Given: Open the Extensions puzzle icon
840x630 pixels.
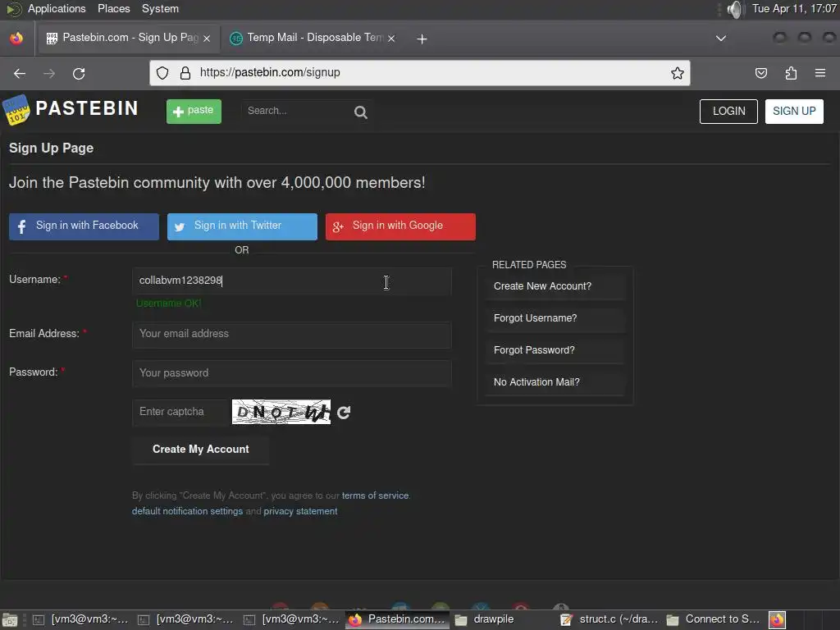Looking at the screenshot, I should tap(791, 73).
